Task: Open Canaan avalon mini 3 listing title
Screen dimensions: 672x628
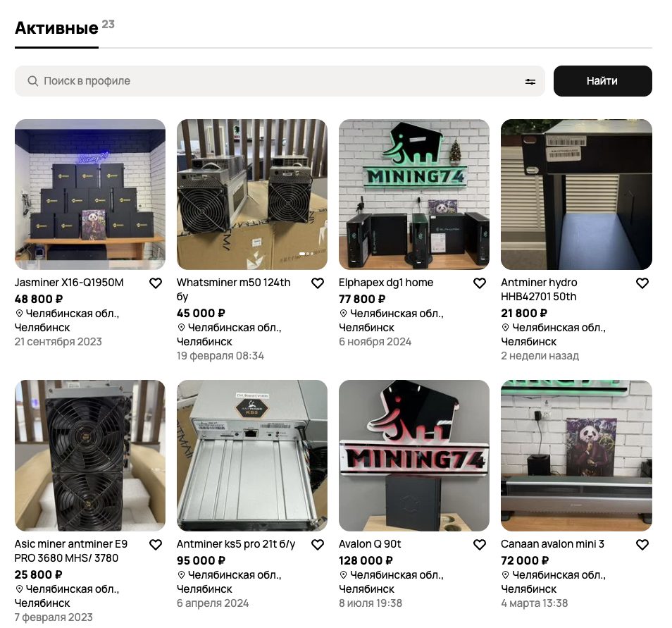Action: pos(552,544)
